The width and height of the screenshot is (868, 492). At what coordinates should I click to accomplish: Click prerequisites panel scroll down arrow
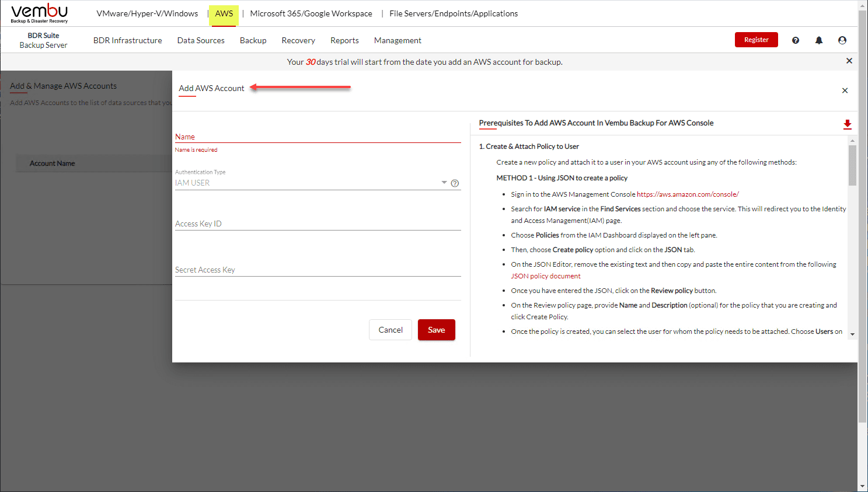click(852, 334)
